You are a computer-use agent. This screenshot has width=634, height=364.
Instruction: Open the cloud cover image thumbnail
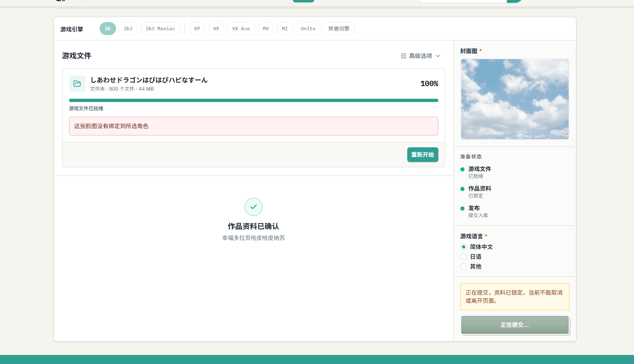515,99
